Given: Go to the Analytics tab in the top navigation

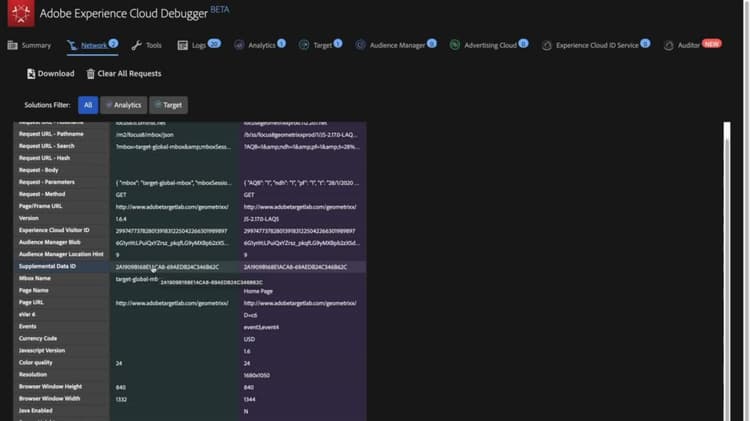Looking at the screenshot, I should pos(260,44).
